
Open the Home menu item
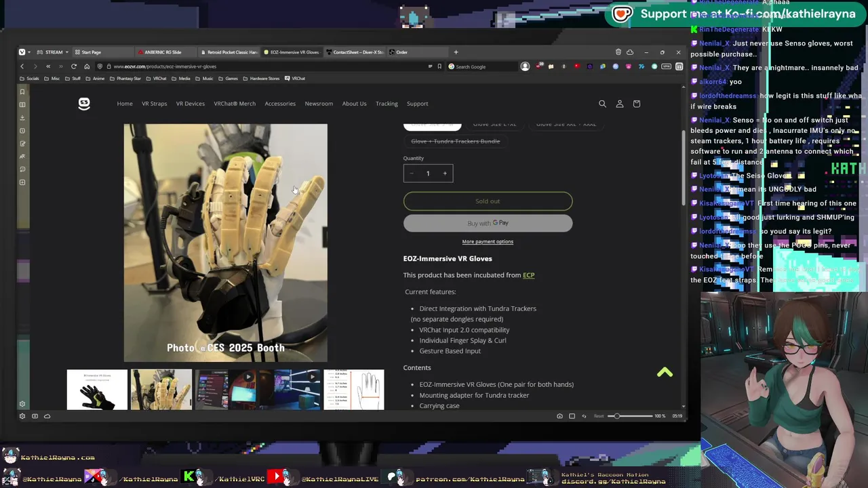(x=125, y=104)
